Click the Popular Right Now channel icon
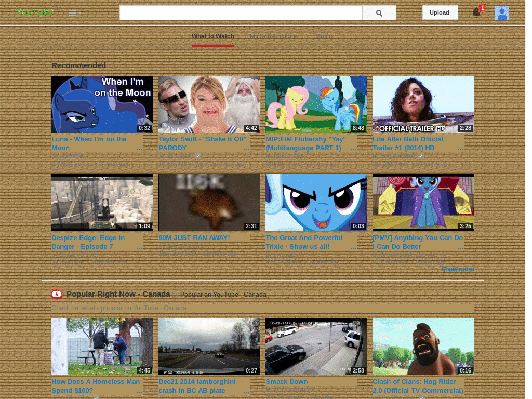The height and width of the screenshot is (399, 532). (57, 294)
